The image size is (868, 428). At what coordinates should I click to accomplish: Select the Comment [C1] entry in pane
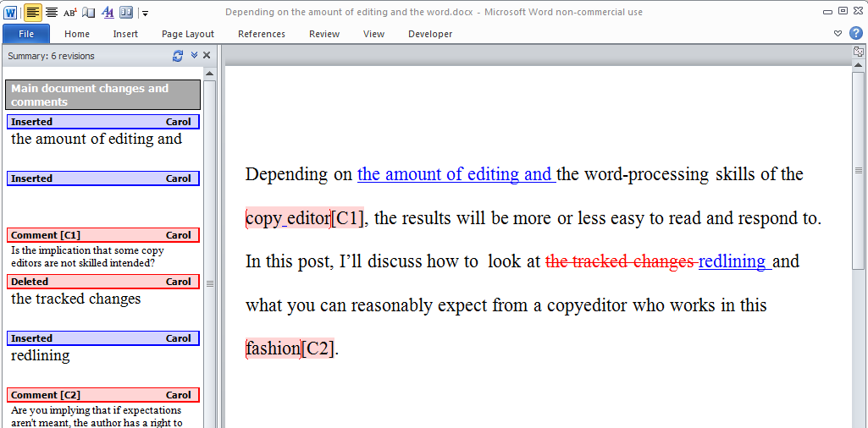click(x=103, y=235)
